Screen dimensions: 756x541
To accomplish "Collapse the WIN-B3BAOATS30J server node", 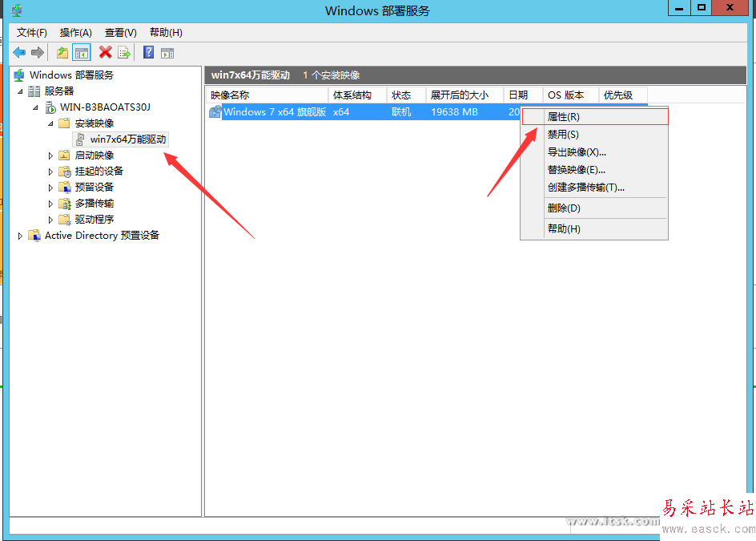I will tap(36, 107).
